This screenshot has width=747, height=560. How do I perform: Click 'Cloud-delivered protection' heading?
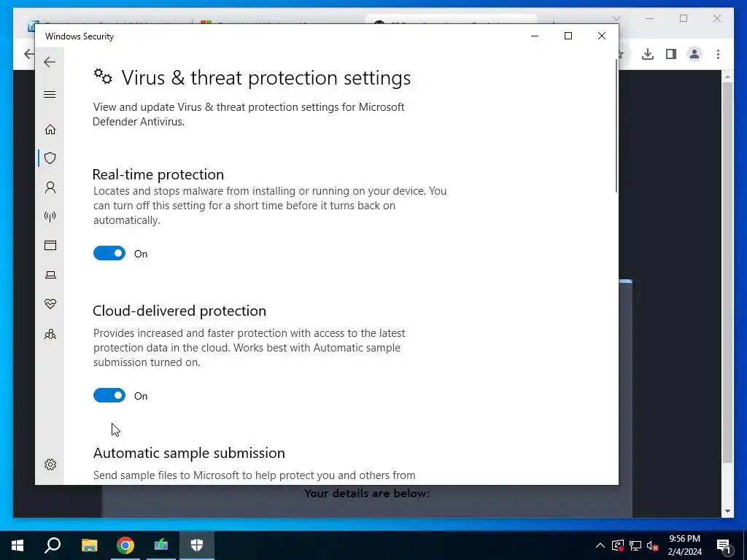179,311
